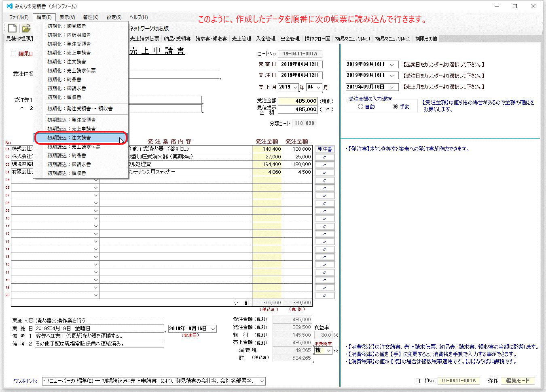
Task: Expand the 04 month dropdown for 売上月
Action: [x=319, y=87]
